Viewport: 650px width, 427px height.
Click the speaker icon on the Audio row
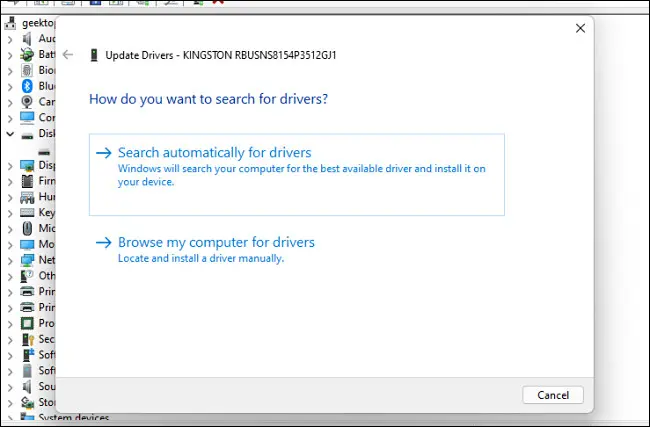coord(27,39)
